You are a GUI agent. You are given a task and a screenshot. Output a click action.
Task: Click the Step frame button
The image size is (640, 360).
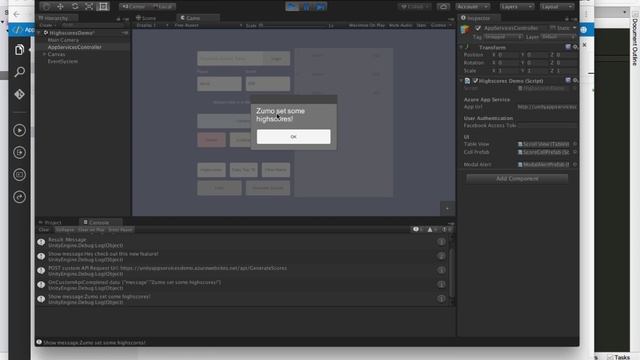(321, 7)
